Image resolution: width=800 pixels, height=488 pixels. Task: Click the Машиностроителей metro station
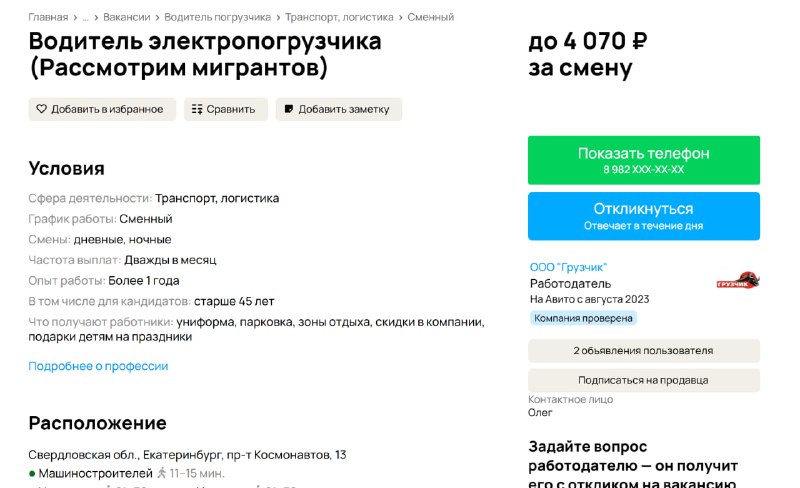(x=95, y=473)
